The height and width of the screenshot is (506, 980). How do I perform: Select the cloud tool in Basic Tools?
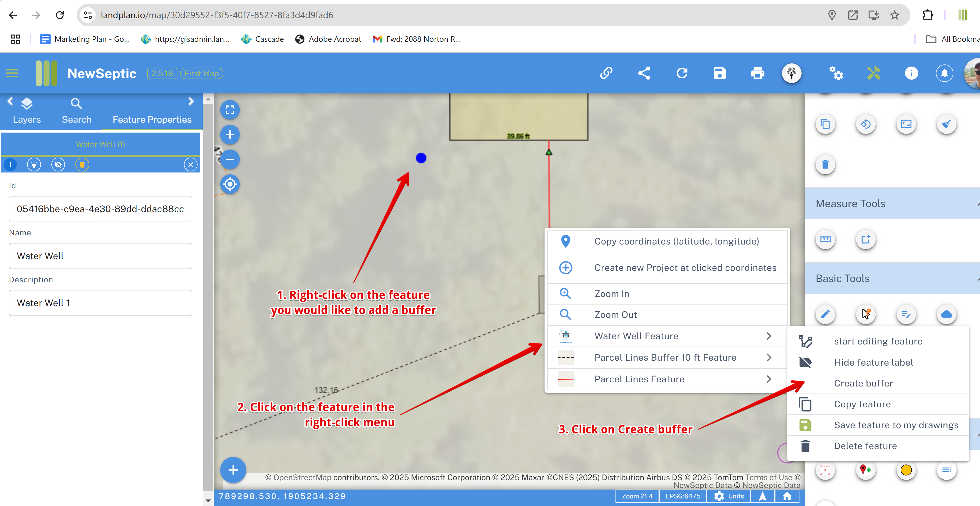tap(947, 315)
